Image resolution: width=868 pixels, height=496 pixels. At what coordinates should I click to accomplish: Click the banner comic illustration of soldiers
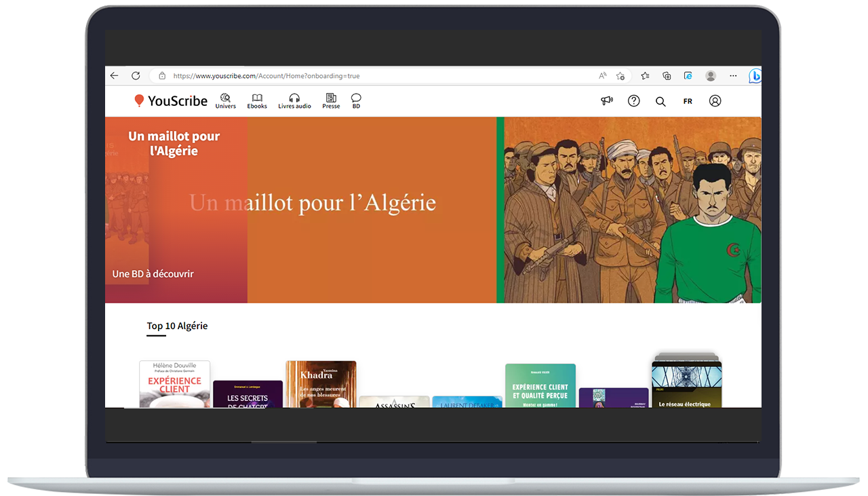point(632,210)
